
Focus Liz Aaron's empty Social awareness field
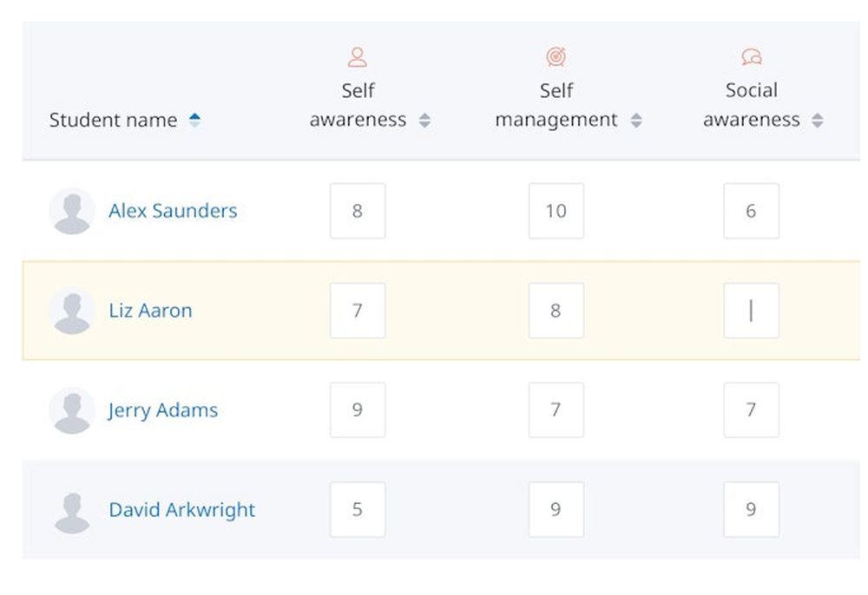click(x=751, y=311)
